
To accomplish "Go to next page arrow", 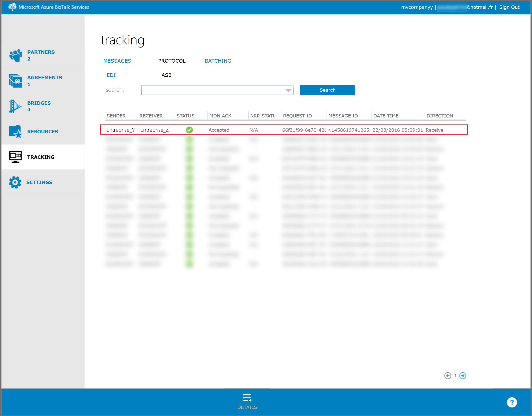I will 463,376.
